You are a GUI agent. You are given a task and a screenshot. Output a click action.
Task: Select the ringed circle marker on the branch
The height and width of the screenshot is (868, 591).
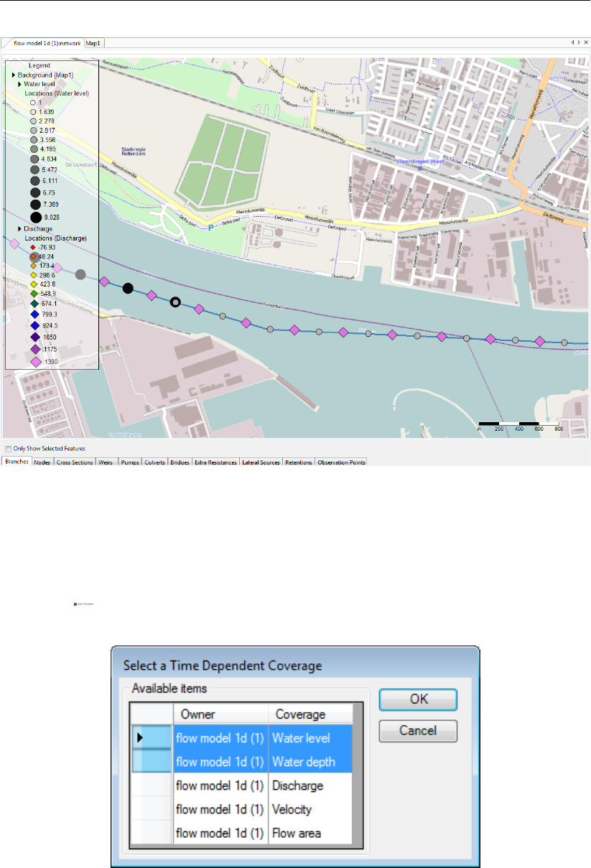click(x=175, y=302)
